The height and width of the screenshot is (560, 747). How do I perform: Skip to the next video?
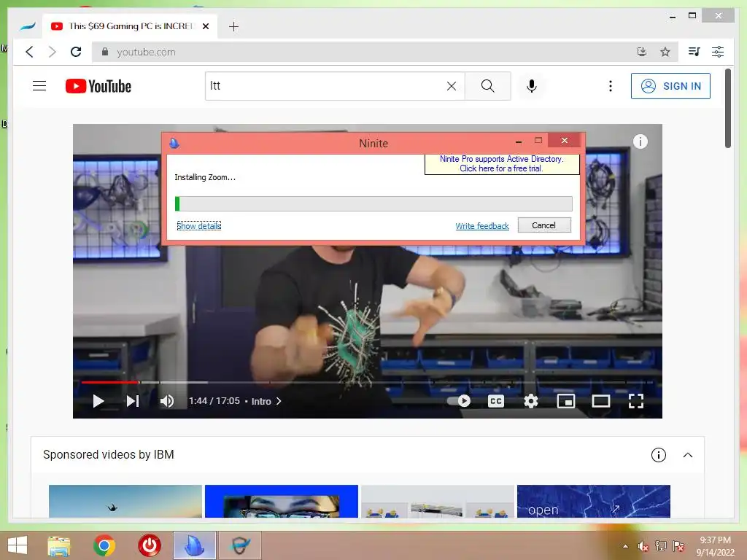133,401
